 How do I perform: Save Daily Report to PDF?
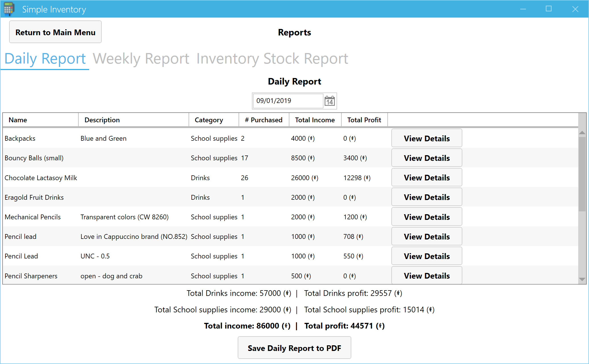(294, 348)
